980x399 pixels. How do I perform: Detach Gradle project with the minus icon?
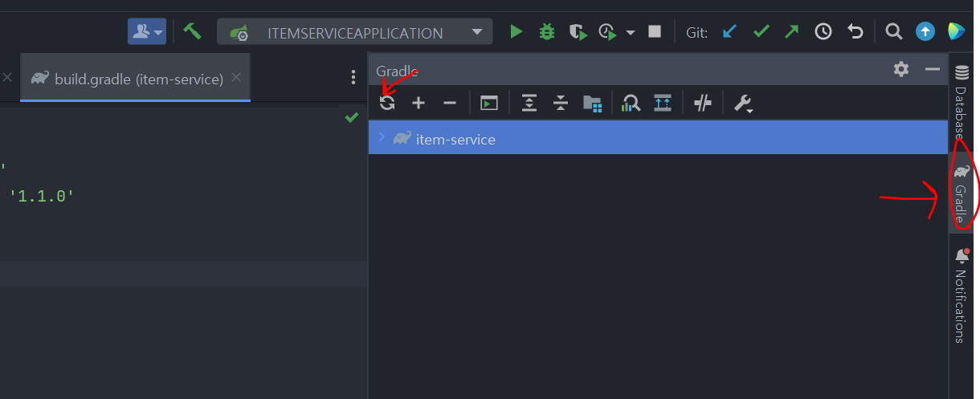(x=450, y=103)
